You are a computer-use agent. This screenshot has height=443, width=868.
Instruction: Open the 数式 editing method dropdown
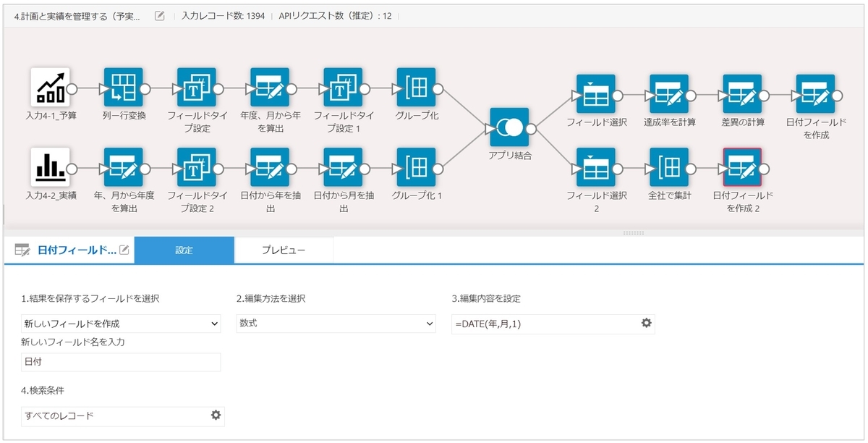(336, 324)
